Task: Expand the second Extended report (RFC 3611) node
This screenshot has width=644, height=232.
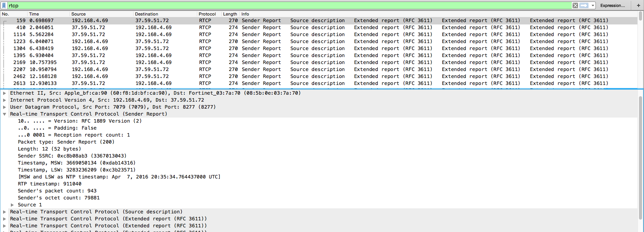Action: point(4,226)
